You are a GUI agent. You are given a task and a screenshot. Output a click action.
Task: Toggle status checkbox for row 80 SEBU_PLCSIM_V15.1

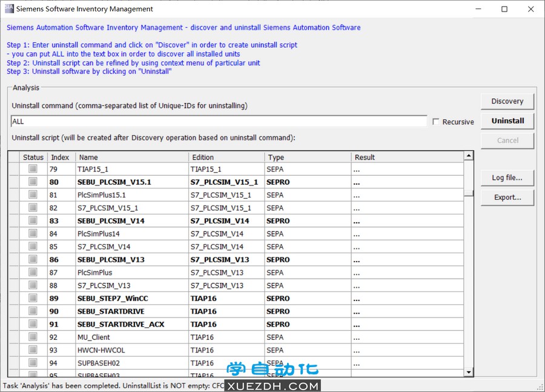[33, 182]
